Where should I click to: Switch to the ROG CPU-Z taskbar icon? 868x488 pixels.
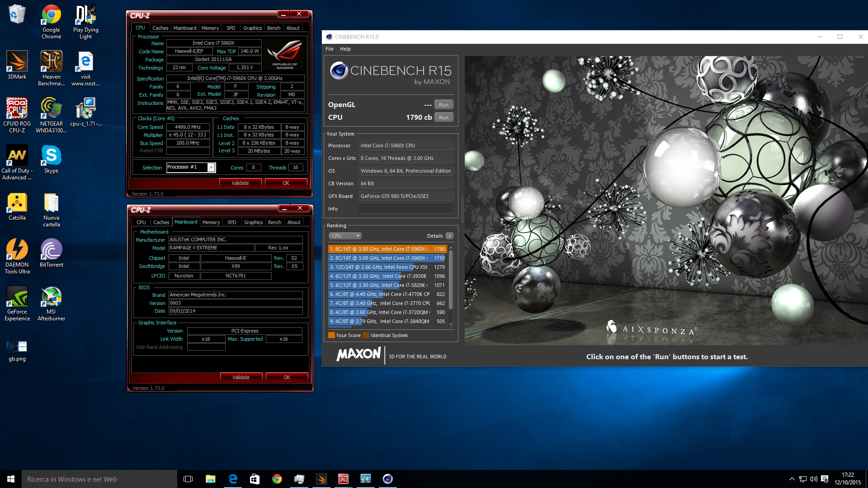tap(343, 479)
